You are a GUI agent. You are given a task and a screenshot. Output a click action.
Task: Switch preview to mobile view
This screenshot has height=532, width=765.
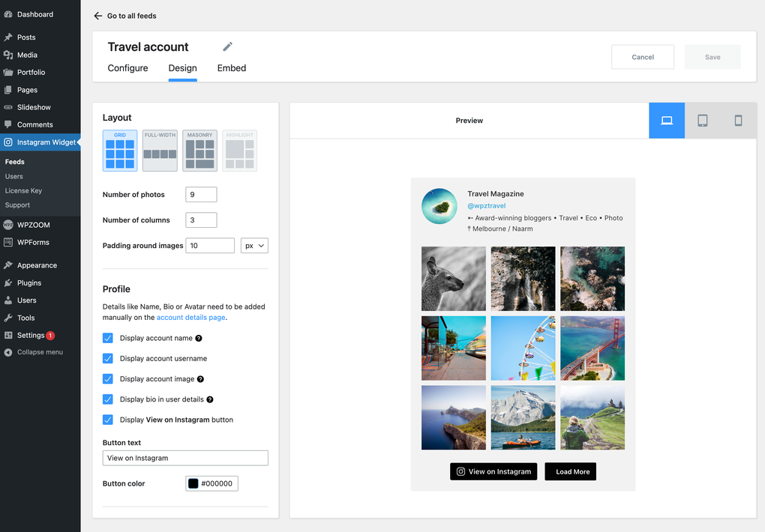point(738,121)
